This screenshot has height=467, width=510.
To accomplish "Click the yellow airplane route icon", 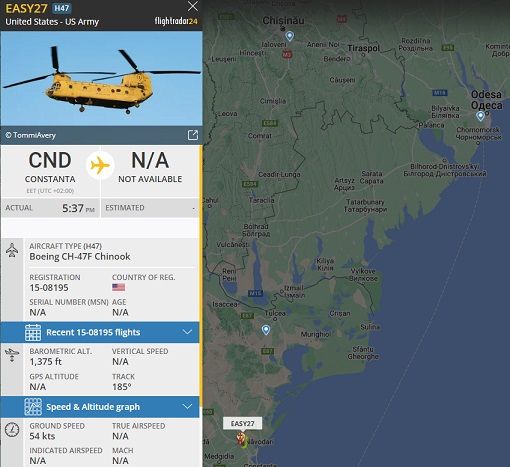I will point(100,165).
